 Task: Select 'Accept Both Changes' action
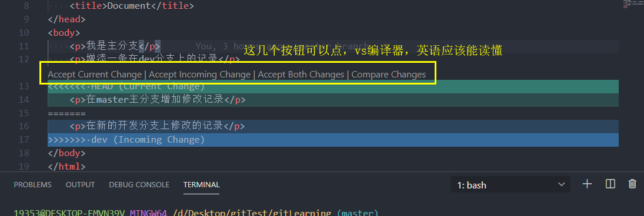301,75
